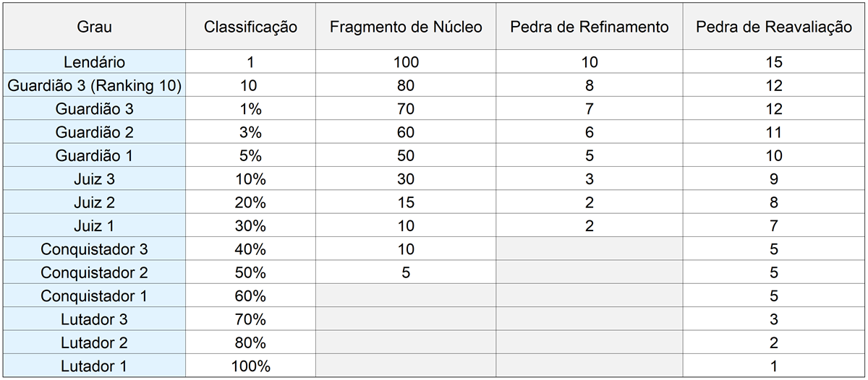Image resolution: width=868 pixels, height=380 pixels.
Task: Click the Grau column header
Action: click(94, 27)
